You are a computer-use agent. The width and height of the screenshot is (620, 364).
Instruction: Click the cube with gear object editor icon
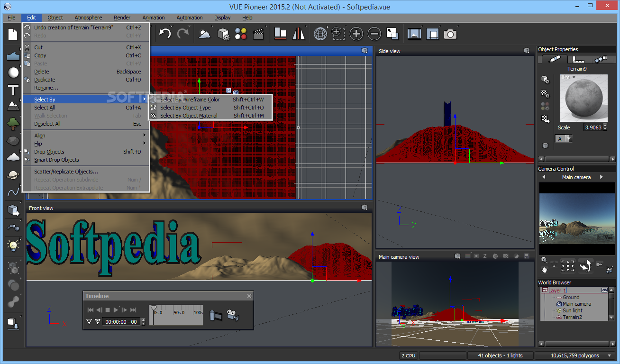223,34
